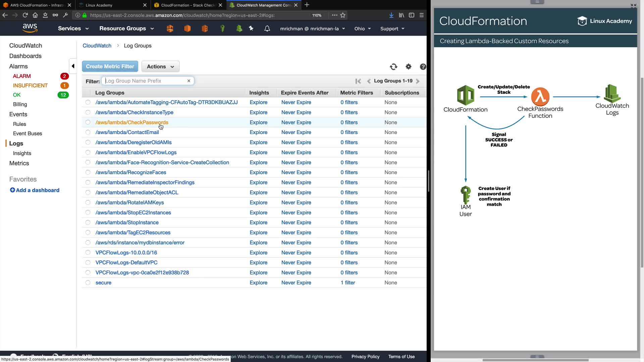Click the refresh log groups icon
Image resolution: width=644 pixels, height=362 pixels.
tap(393, 67)
